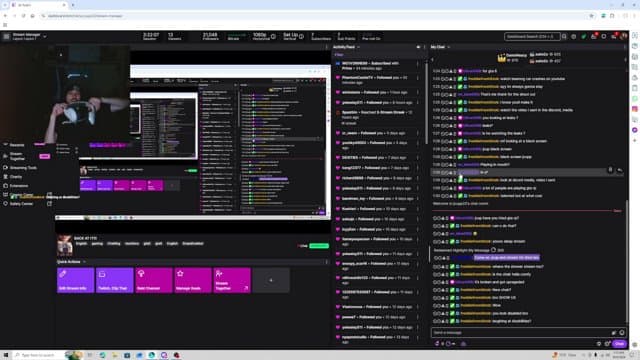Viewport: 640px width, 360px height.
Task: Open a new browser tab with plus button
Action: 73,5
